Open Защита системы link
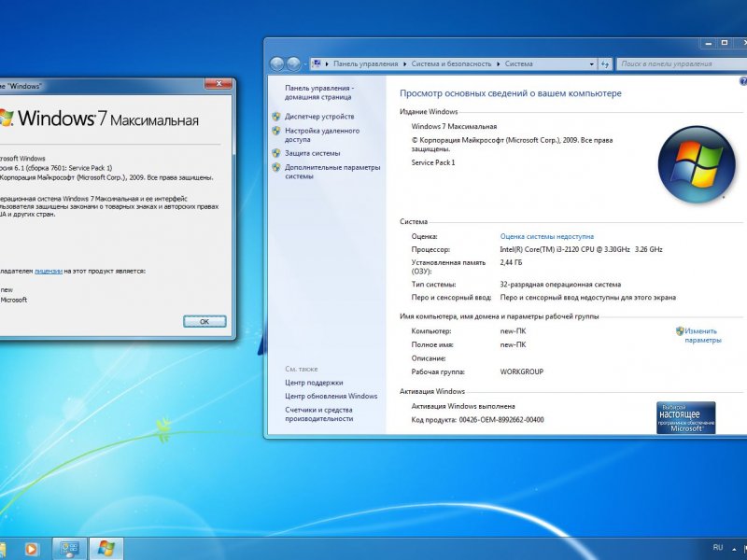The width and height of the screenshot is (747, 560). click(x=313, y=153)
